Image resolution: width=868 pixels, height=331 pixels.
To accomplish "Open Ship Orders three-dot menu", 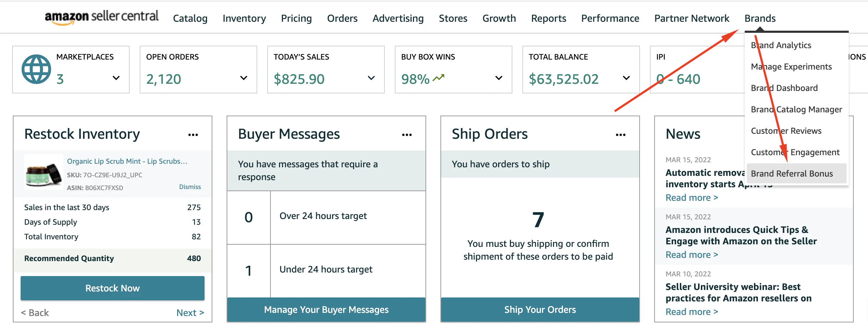I will (x=621, y=135).
